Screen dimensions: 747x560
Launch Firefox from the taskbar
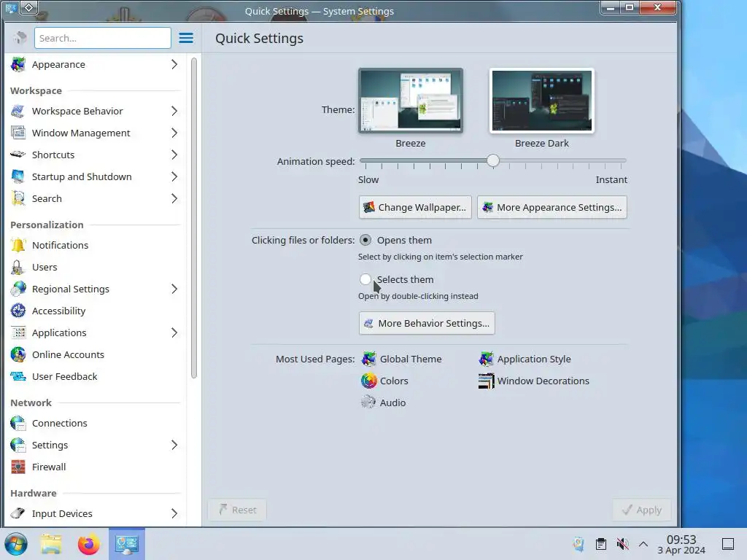(88, 544)
